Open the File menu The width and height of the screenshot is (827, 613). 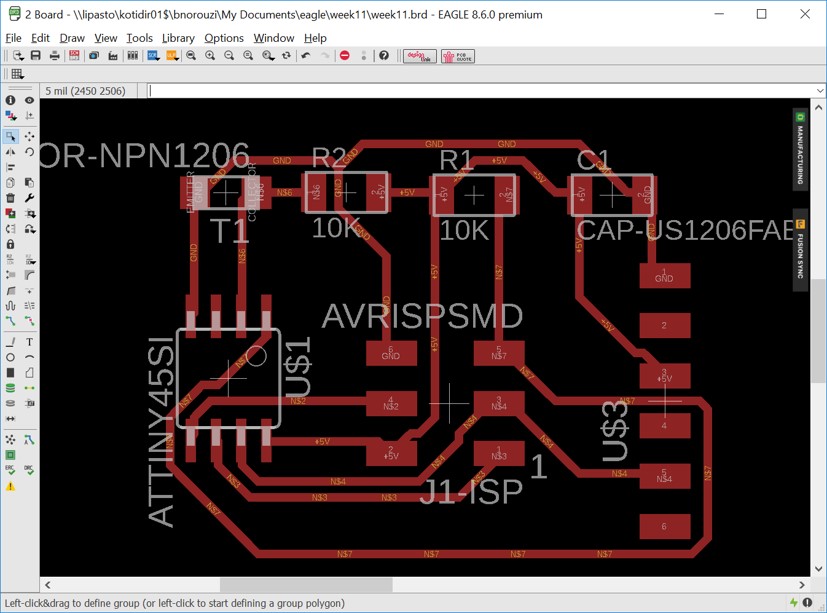tap(13, 38)
